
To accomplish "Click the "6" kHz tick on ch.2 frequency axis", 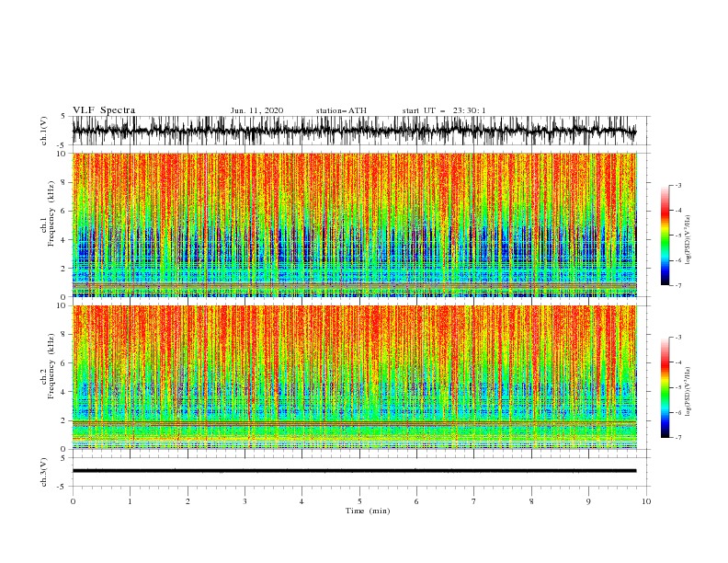I will [64, 362].
